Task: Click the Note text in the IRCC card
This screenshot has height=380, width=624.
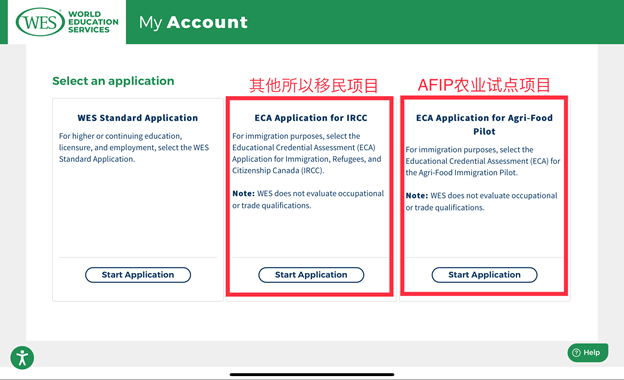Action: pyautogui.click(x=308, y=200)
